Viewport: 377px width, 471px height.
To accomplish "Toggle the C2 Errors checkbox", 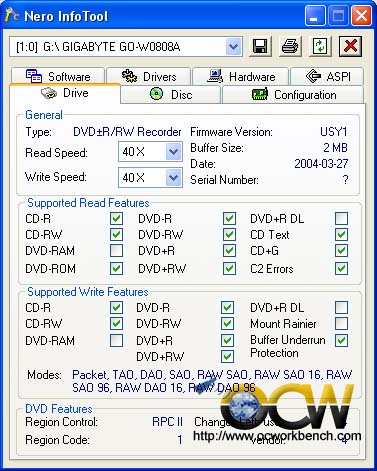I will tap(341, 269).
